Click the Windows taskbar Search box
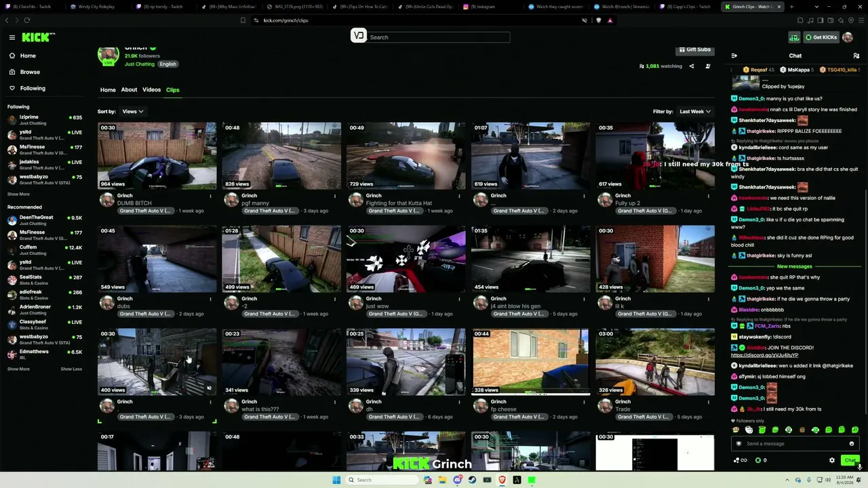Screen dimensions: 868x488 tap(382, 480)
